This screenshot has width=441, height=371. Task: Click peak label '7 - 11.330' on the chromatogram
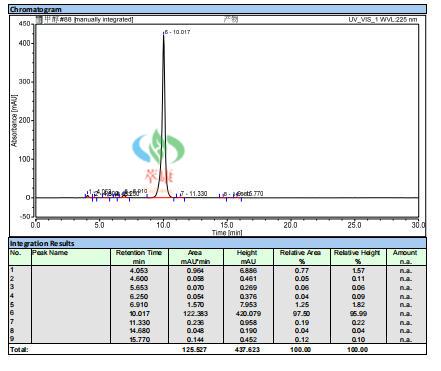coord(194,193)
